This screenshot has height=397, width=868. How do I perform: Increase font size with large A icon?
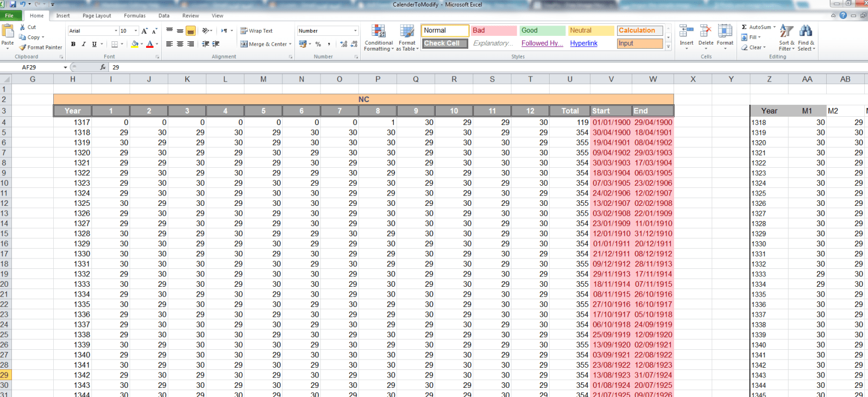tap(144, 31)
